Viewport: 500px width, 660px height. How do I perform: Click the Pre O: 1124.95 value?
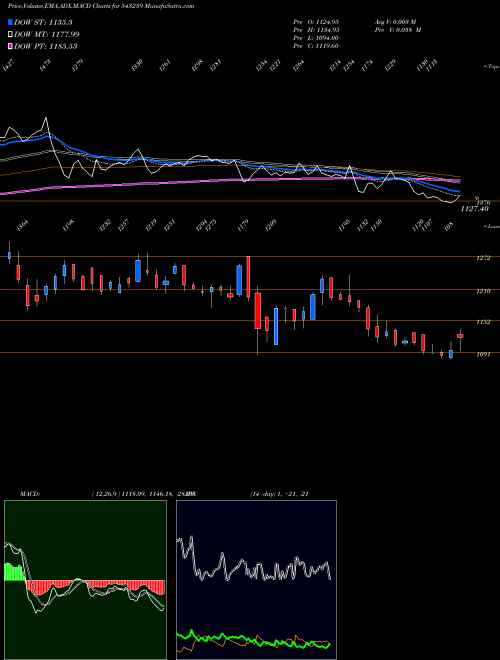316,22
